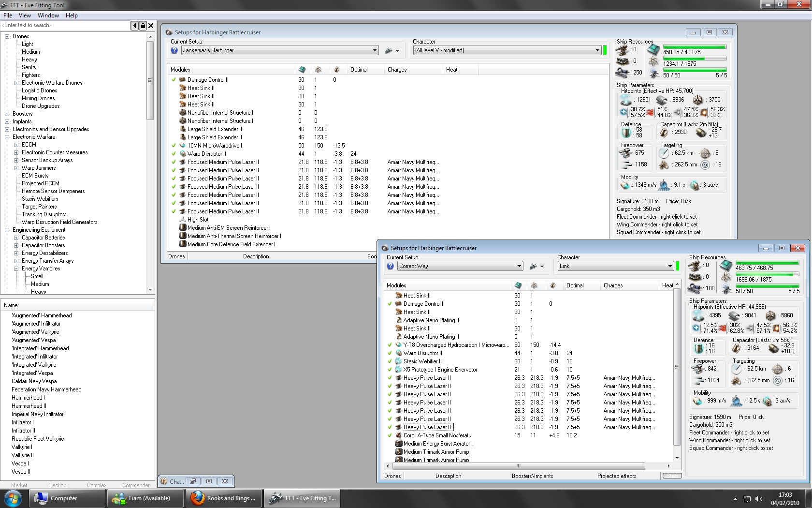
Task: Collapse the Drones tree node
Action: pos(7,36)
